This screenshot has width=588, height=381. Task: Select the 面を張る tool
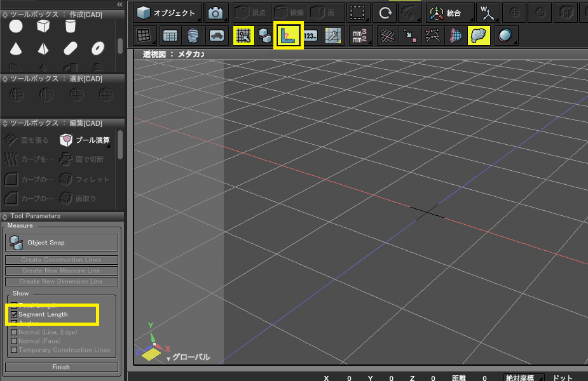pyautogui.click(x=26, y=140)
